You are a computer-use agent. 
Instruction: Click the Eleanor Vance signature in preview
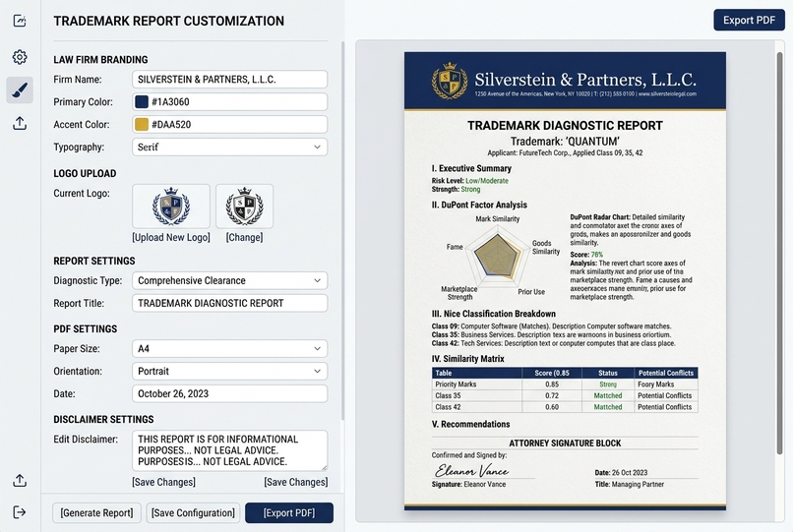[x=472, y=470]
